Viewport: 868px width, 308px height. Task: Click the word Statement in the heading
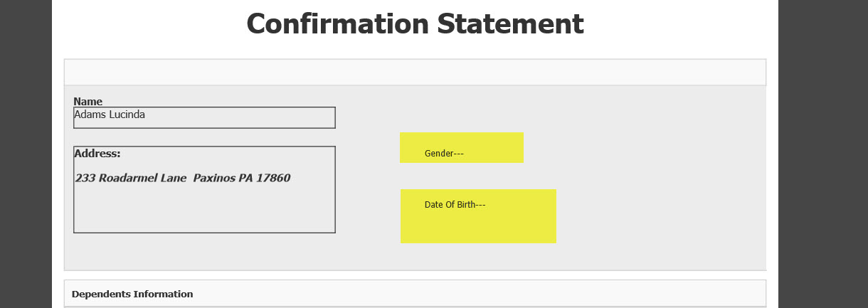510,23
